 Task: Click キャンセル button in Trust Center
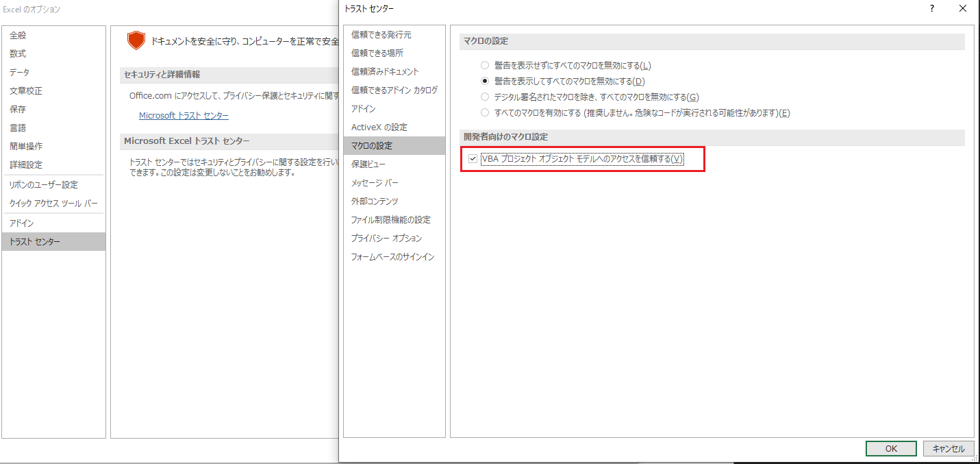(x=948, y=448)
